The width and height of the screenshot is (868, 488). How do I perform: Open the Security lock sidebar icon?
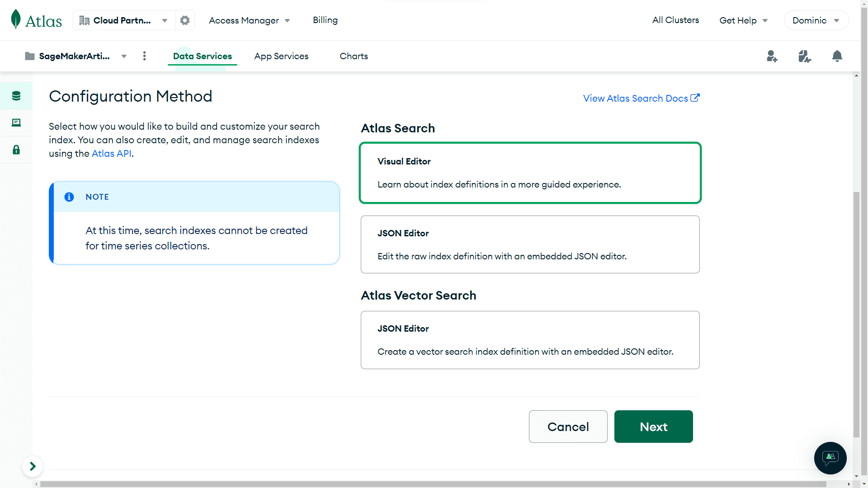(x=16, y=150)
